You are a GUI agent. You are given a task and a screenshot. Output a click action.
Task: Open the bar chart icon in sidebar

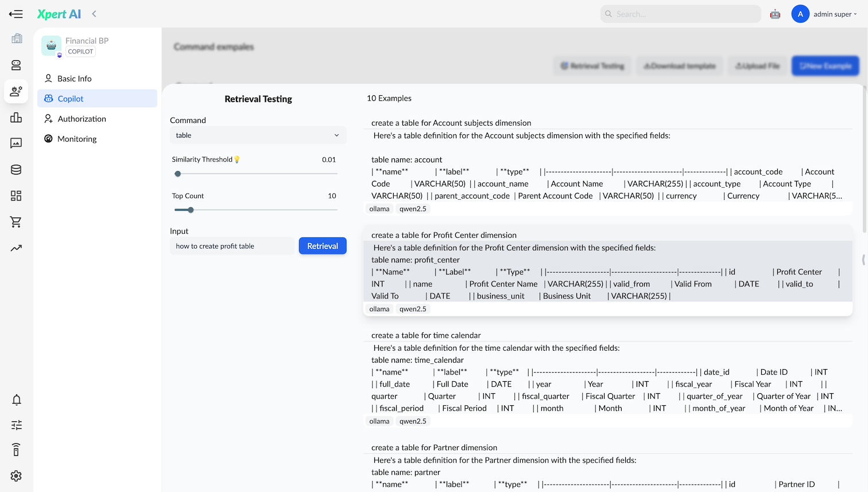pyautogui.click(x=16, y=117)
